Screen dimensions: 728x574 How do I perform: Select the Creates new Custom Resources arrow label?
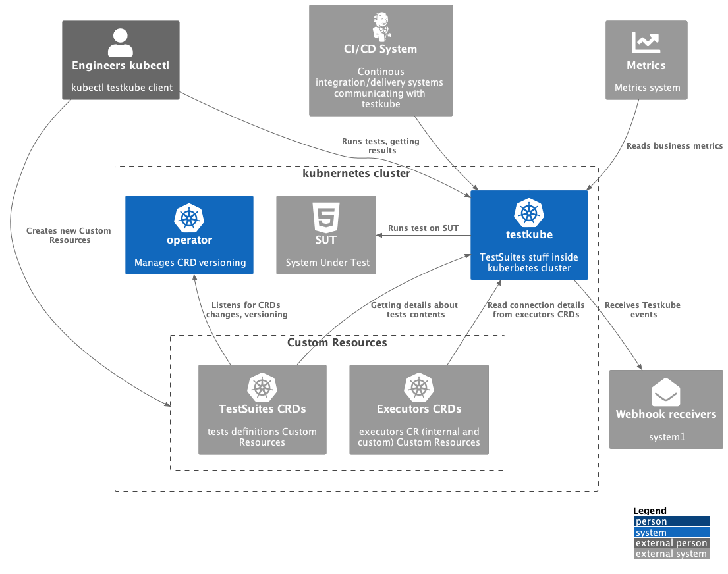pos(68,236)
